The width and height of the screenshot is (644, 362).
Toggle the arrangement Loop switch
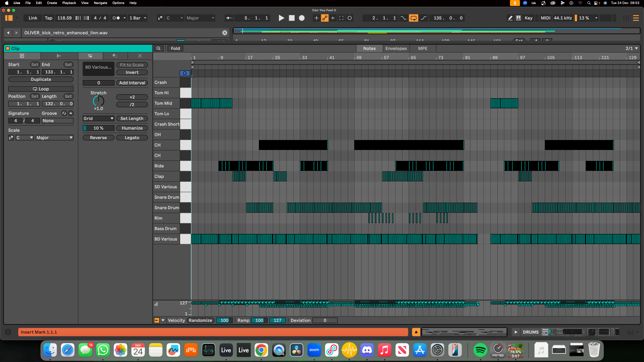click(413, 18)
